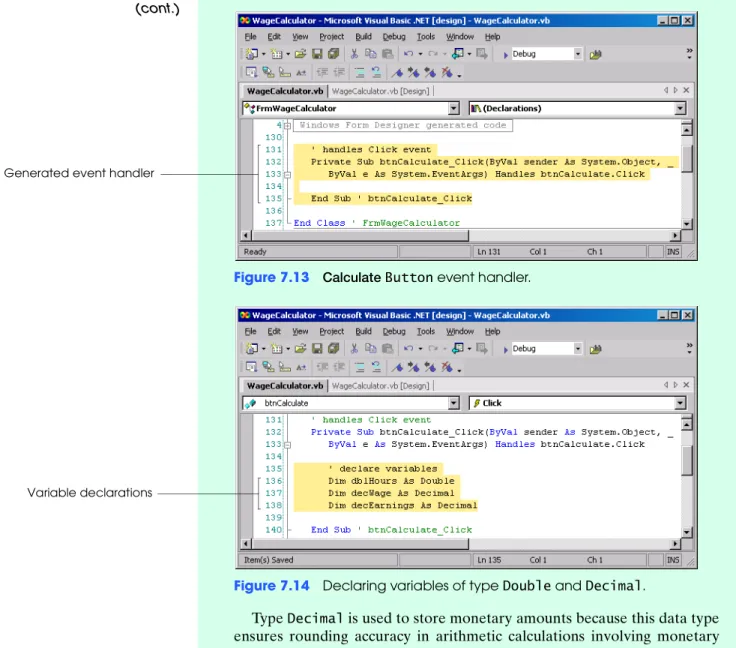Click tab scroll left arrow in Figure 7.13 window

click(x=666, y=90)
